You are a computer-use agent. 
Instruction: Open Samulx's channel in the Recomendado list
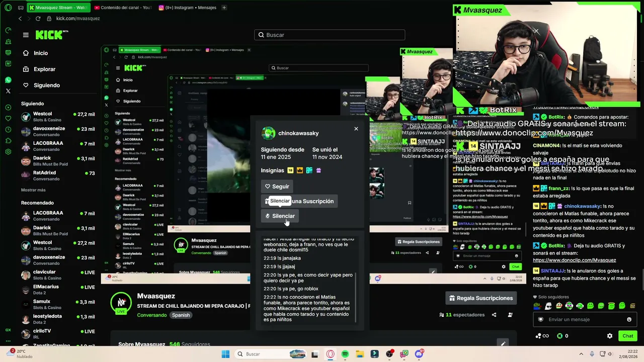[58, 304]
